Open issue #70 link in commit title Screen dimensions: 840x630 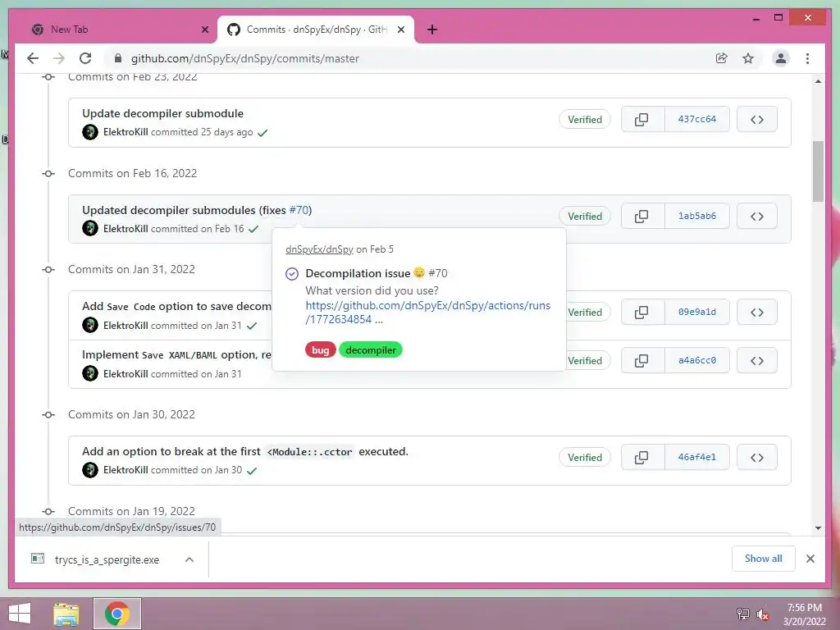point(299,210)
